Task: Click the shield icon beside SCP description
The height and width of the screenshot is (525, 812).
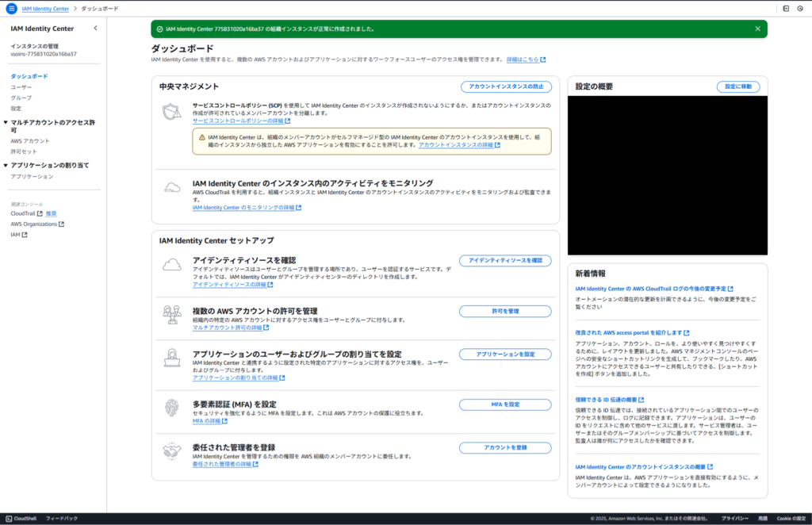Action: (172, 111)
